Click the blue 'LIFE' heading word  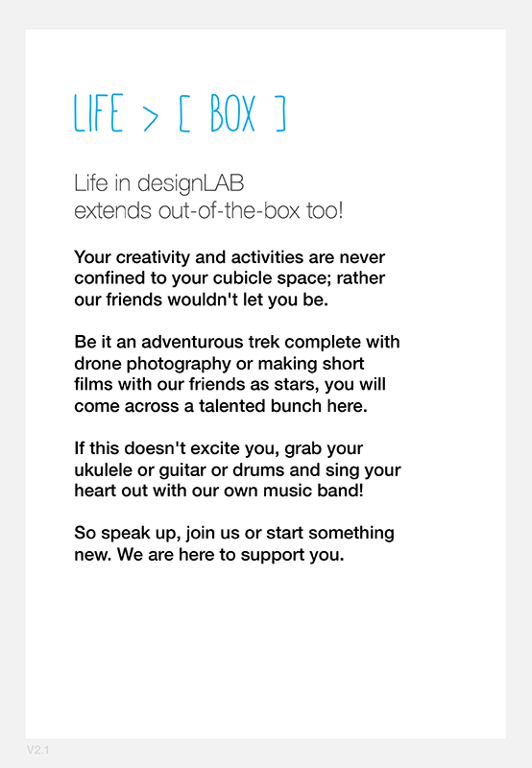click(x=99, y=112)
